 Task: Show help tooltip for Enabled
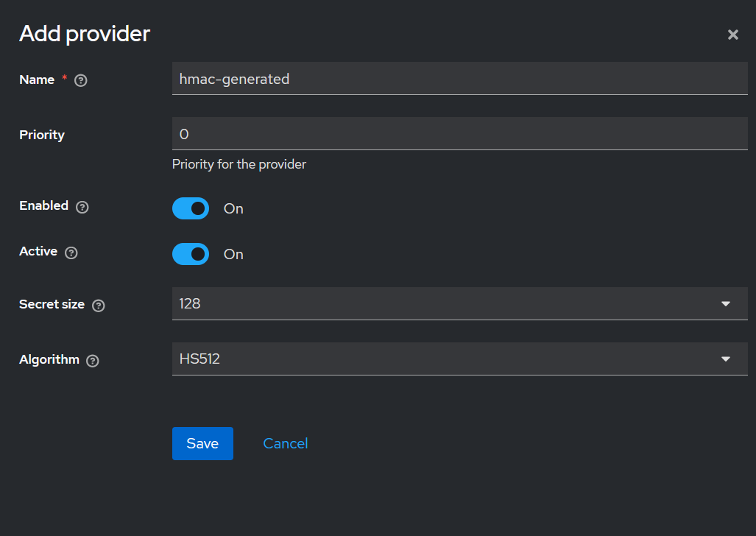[x=82, y=207]
